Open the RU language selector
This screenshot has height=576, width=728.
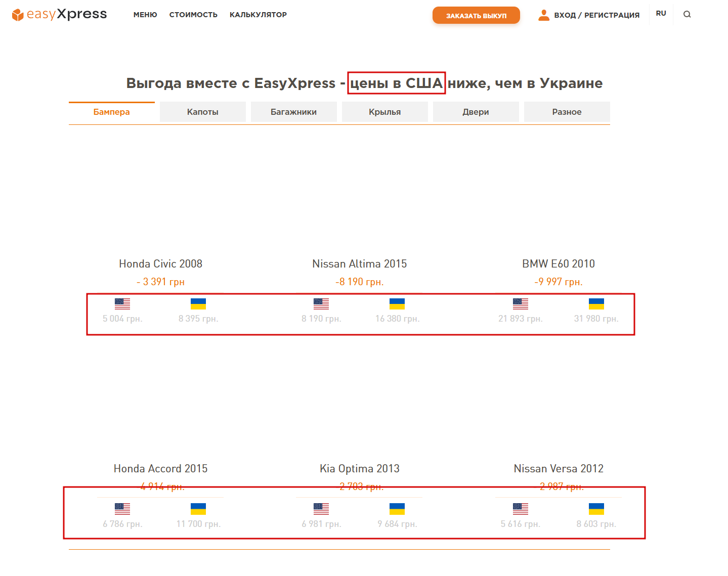pyautogui.click(x=661, y=14)
